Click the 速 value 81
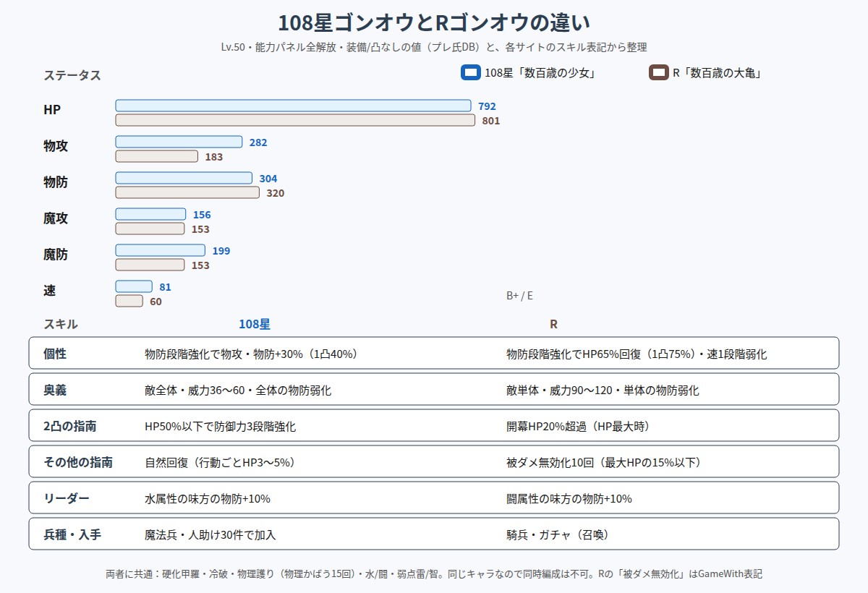This screenshot has width=868, height=593. 166,287
